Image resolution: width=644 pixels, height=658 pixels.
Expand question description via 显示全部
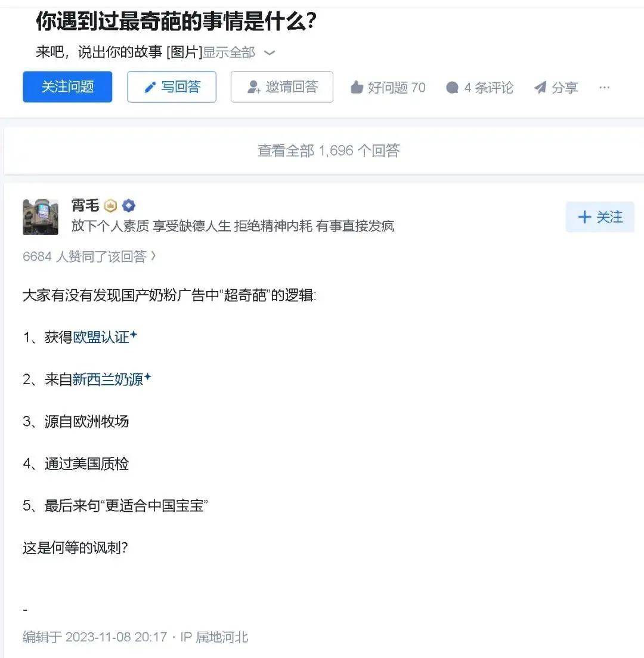tap(228, 52)
